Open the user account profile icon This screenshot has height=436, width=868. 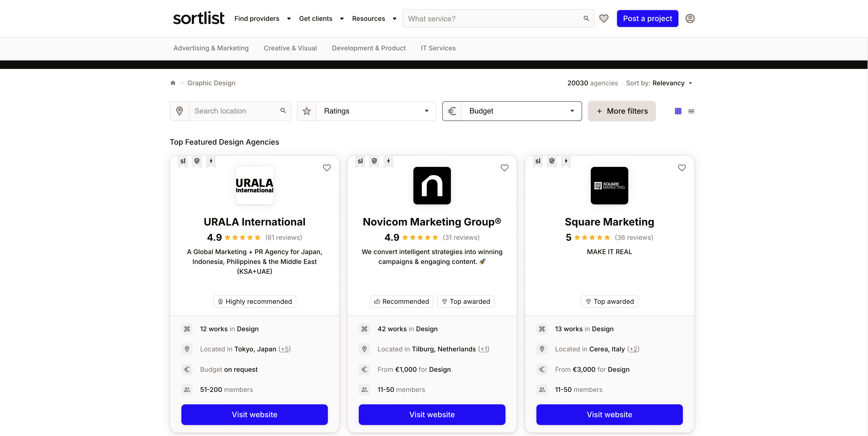point(690,19)
